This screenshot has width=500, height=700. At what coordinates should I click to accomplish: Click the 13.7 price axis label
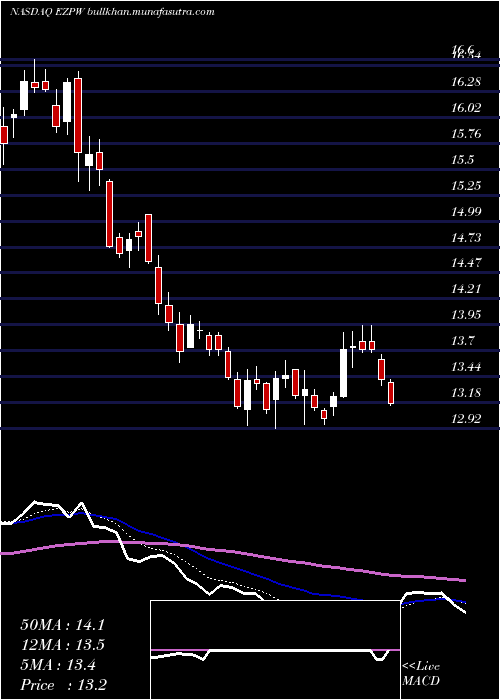pos(462,341)
